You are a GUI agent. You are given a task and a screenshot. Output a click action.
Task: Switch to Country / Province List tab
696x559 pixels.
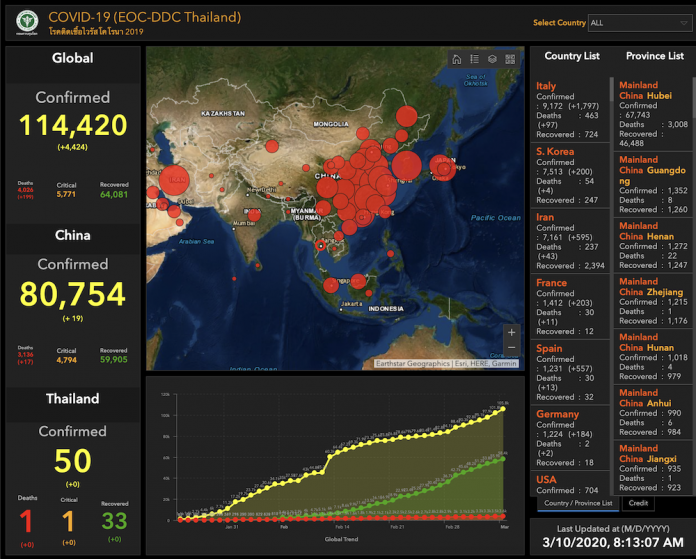(578, 503)
